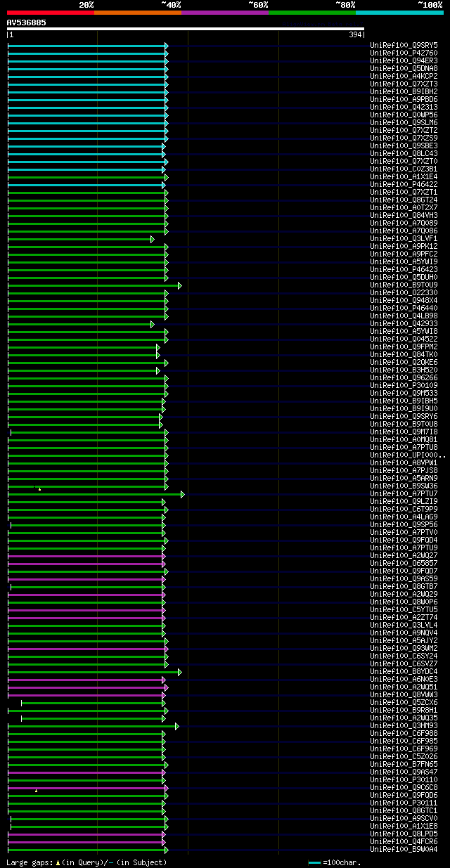
Task: Click the red 20% legend segment
Action: [50, 12]
